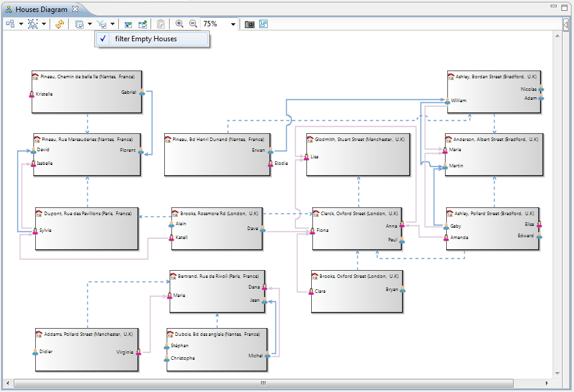Refresh the diagram
Screen dimensions: 574x392
coord(60,24)
